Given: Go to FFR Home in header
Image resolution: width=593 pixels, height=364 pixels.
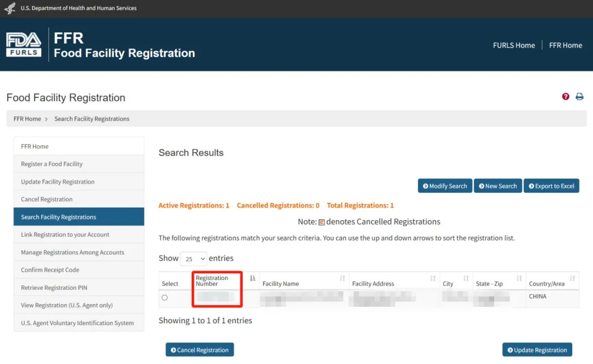Looking at the screenshot, I should 566,46.
